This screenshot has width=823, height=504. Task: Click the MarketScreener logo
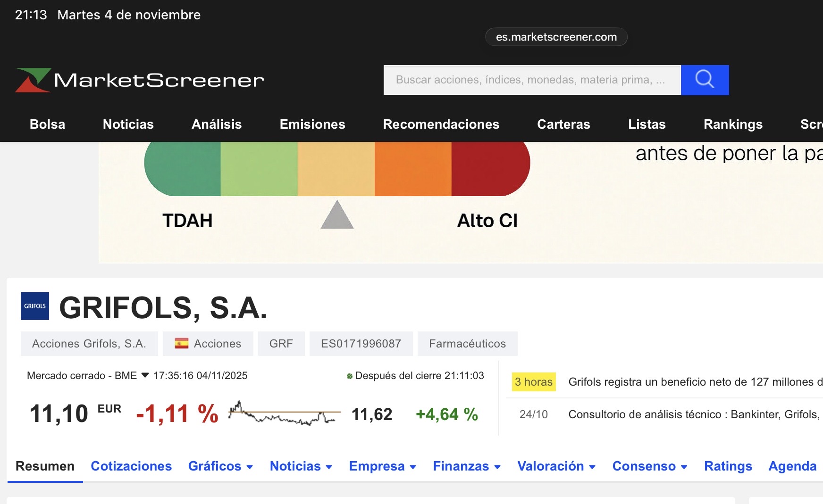(140, 80)
